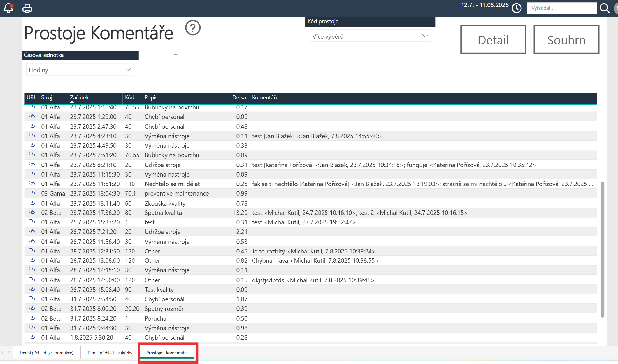Open URL link for Špatný rozměr row
Viewport: 618px width, 364px height.
(32, 308)
